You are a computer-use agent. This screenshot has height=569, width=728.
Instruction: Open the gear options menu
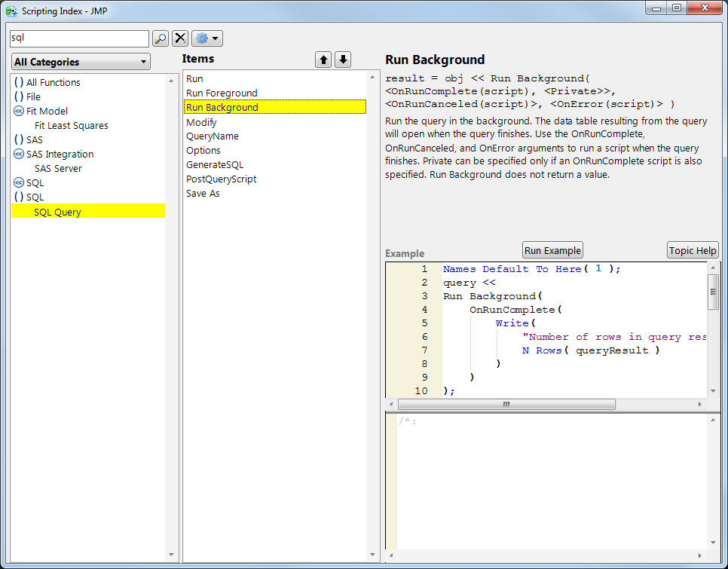(x=207, y=38)
